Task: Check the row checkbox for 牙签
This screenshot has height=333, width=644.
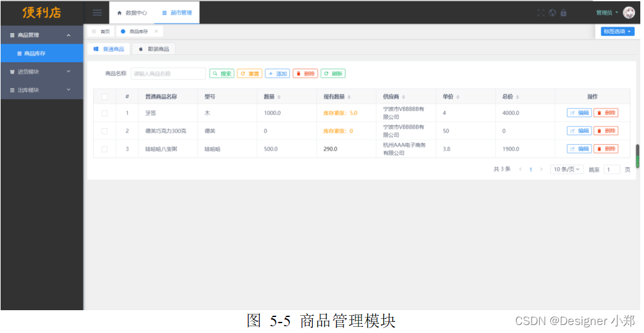Action: 104,113
